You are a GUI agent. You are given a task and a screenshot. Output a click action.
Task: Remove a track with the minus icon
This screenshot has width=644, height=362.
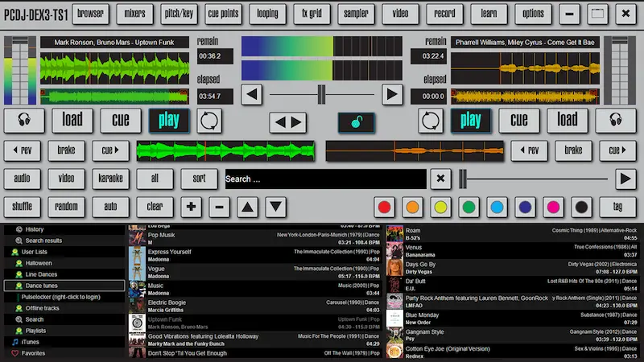click(x=218, y=207)
